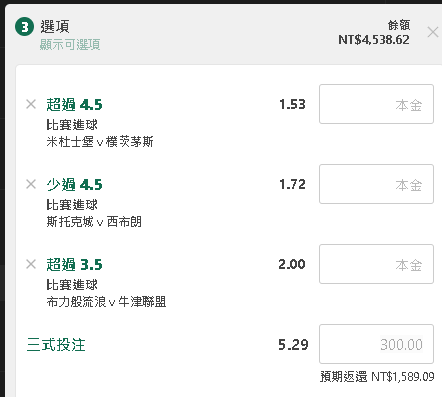Remove the 超過 3.5 selection
Image resolution: width=442 pixels, height=397 pixels.
pyautogui.click(x=31, y=264)
